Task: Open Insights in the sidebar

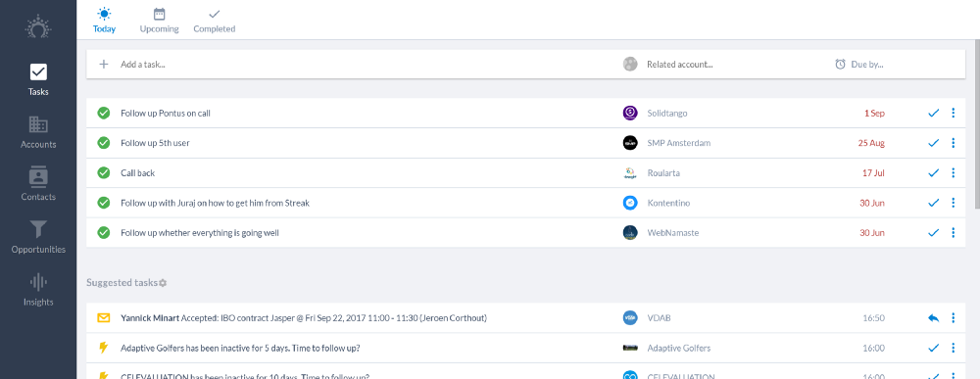Action: point(38,290)
